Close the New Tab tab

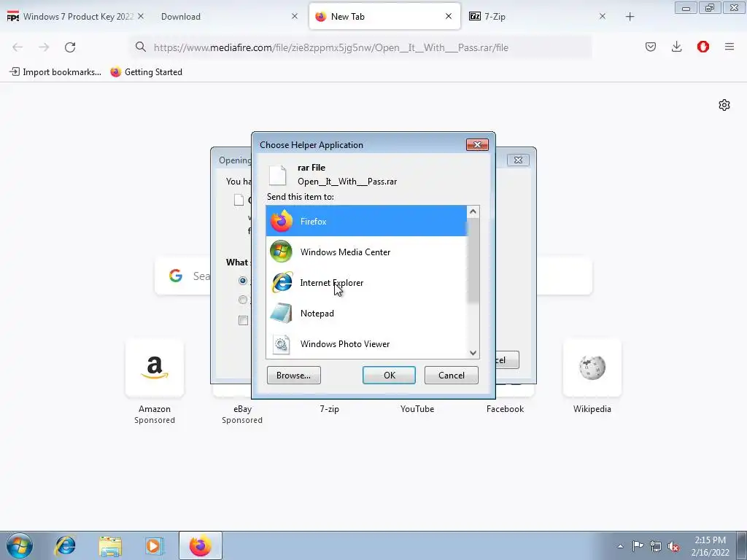pos(449,16)
